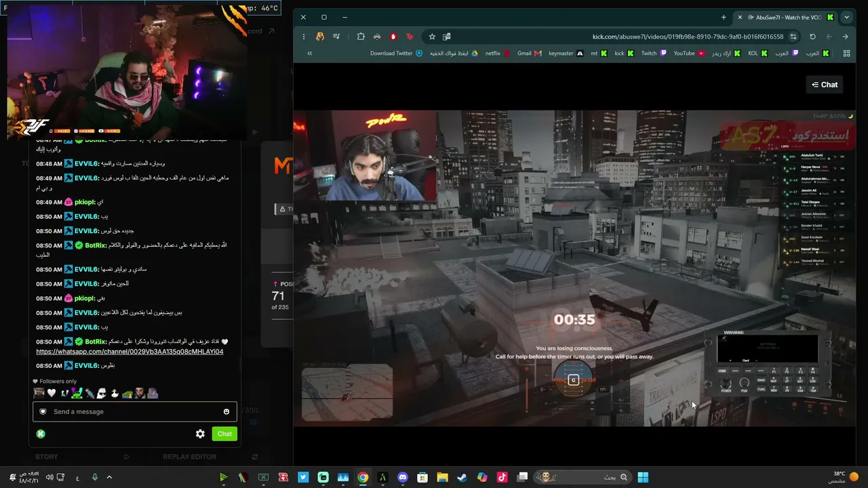Click the shield icon in the message box
This screenshot has width=868, height=488.
pyautogui.click(x=43, y=411)
